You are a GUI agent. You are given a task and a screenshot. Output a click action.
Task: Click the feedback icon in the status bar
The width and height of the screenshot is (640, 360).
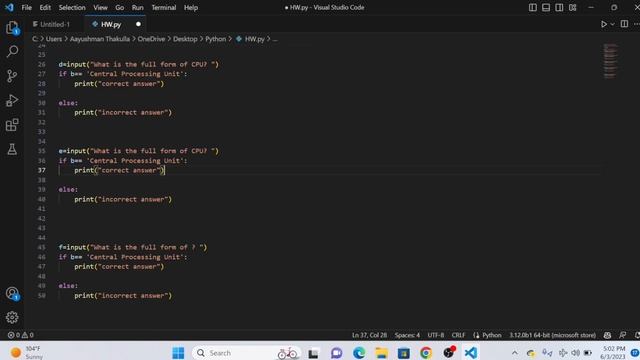(x=622, y=335)
